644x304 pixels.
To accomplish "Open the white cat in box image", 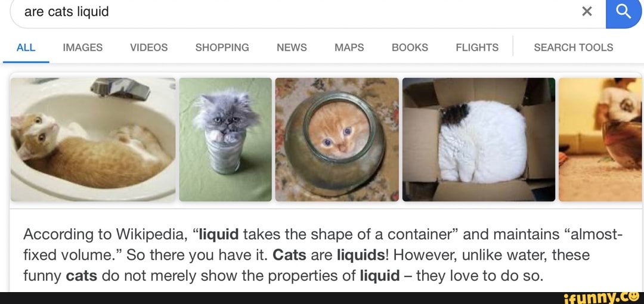I will (479, 139).
